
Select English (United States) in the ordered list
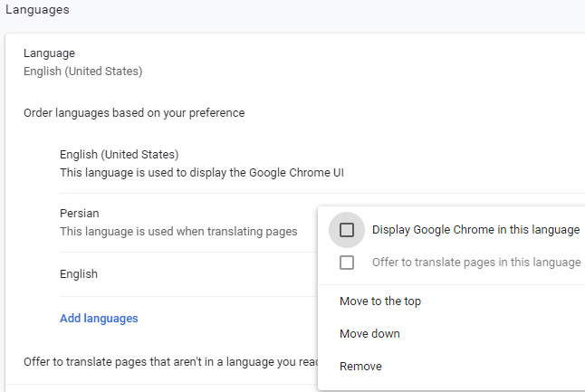click(120, 155)
